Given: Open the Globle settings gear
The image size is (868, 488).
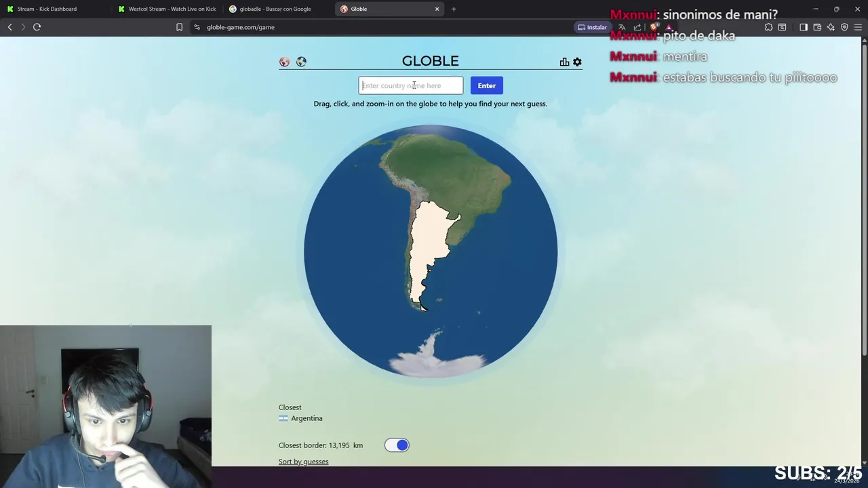Looking at the screenshot, I should (577, 62).
